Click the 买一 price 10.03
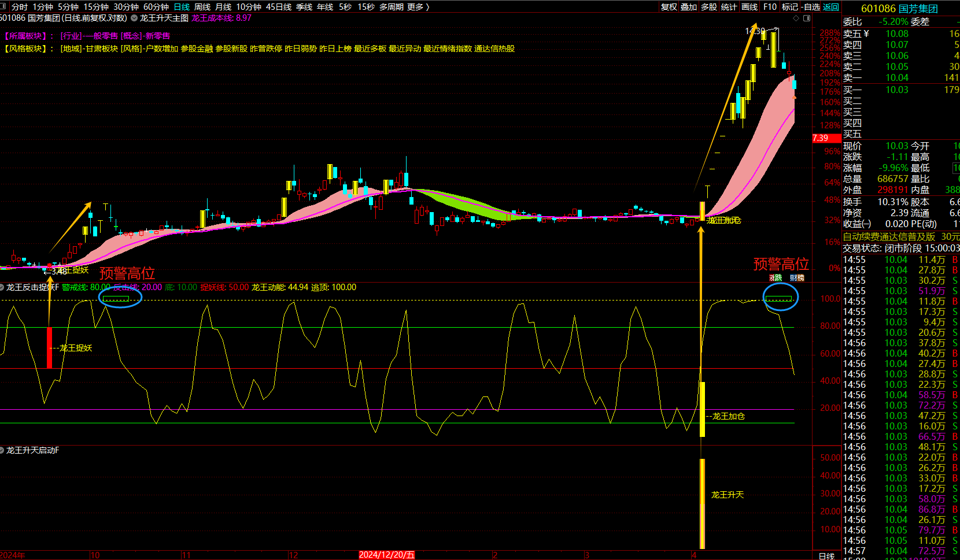 (897, 90)
